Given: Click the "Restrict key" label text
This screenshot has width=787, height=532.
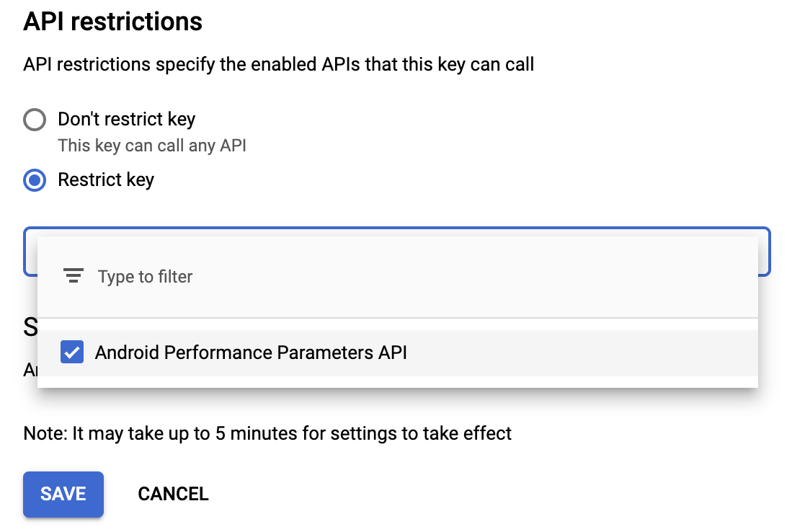Looking at the screenshot, I should point(106,179).
